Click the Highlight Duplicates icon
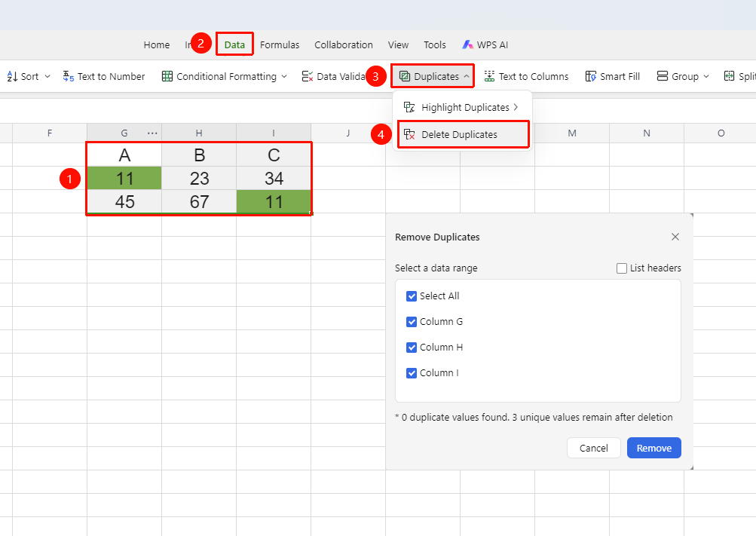756x536 pixels. tap(409, 107)
